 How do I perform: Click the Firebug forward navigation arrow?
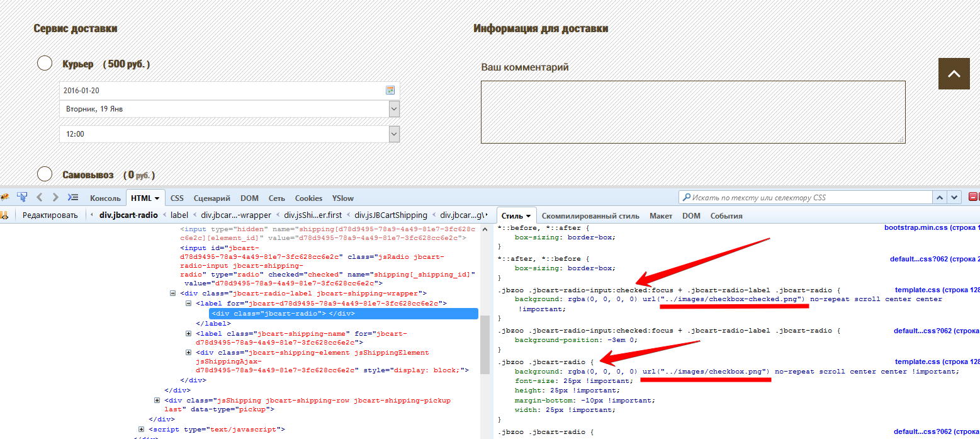click(x=55, y=197)
